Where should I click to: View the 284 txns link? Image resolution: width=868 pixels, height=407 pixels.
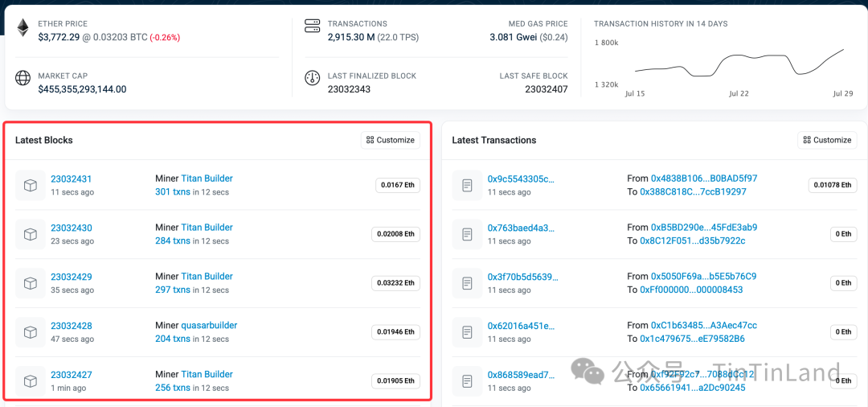coord(173,240)
